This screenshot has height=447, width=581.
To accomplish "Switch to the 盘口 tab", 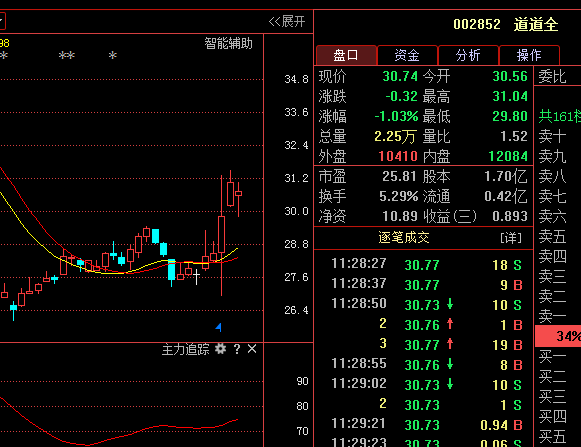I will click(346, 55).
